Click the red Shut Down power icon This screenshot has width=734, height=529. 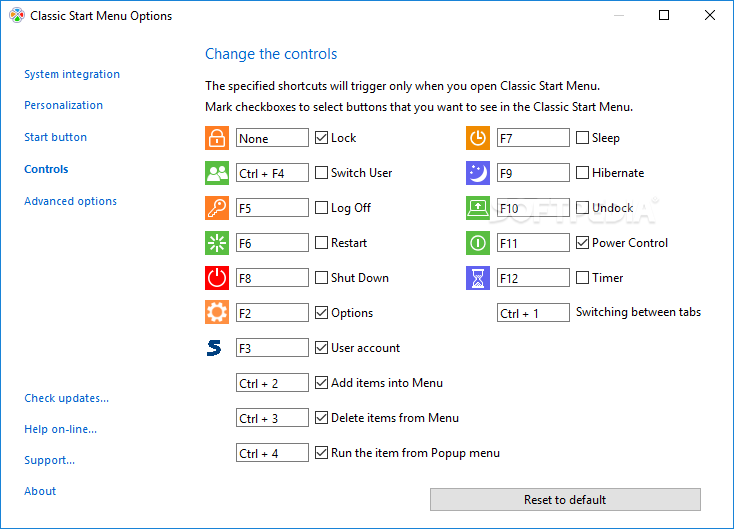[x=217, y=278]
